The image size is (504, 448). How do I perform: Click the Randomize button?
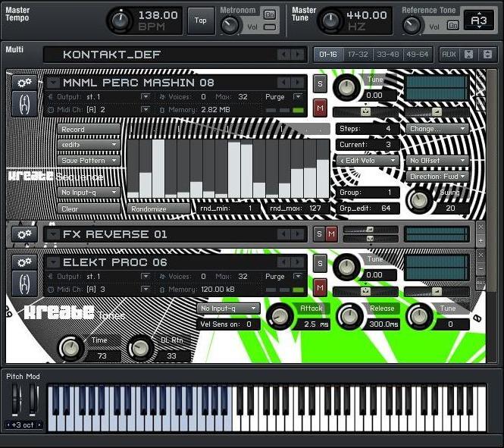coord(159,209)
